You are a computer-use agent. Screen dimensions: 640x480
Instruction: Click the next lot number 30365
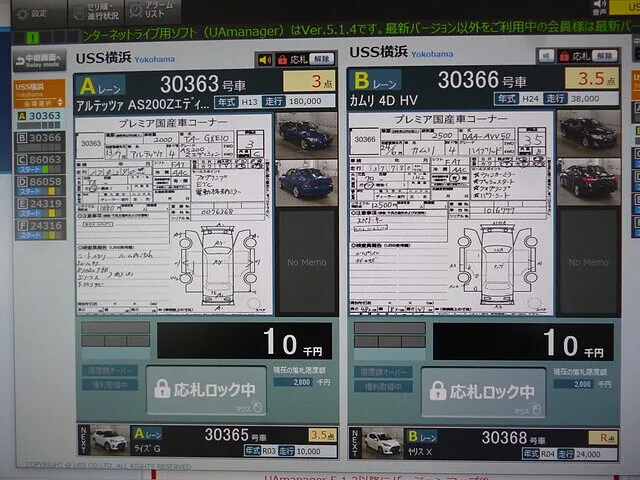(x=227, y=435)
